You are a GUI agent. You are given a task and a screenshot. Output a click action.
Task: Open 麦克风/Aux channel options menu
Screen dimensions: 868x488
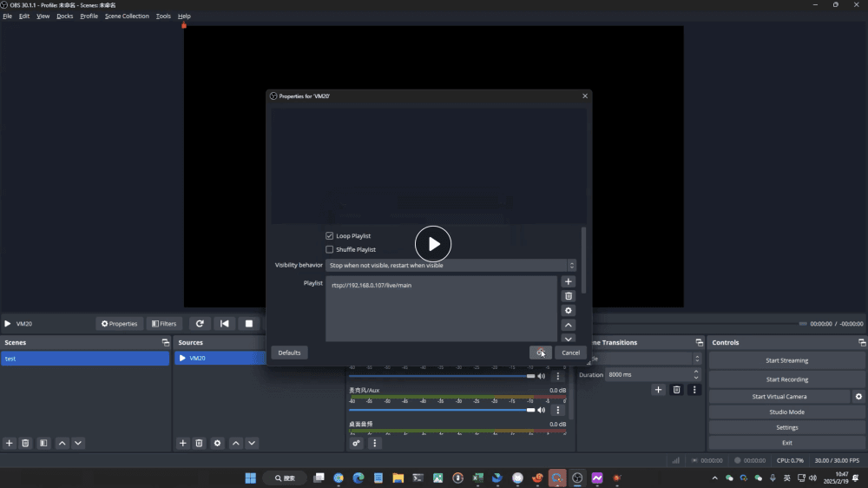pyautogui.click(x=557, y=410)
